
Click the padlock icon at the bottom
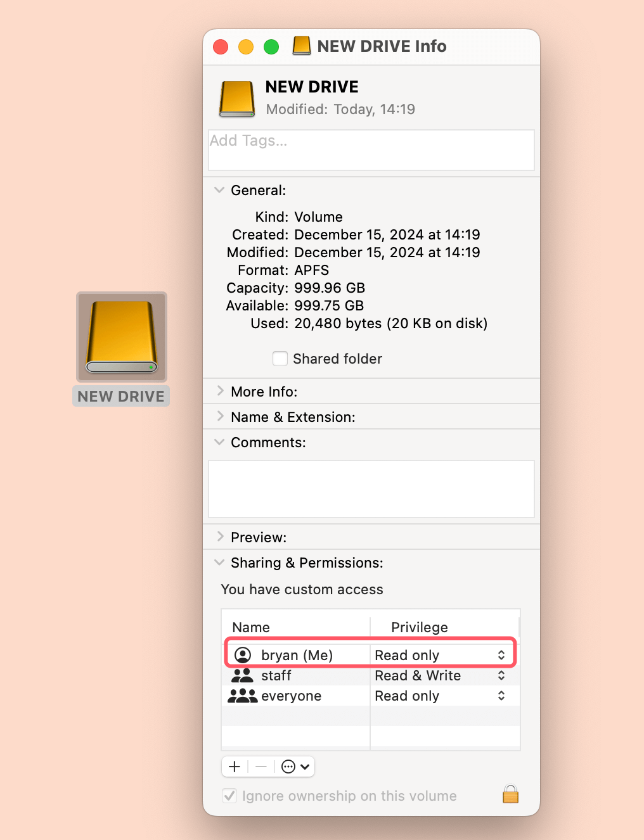point(510,794)
